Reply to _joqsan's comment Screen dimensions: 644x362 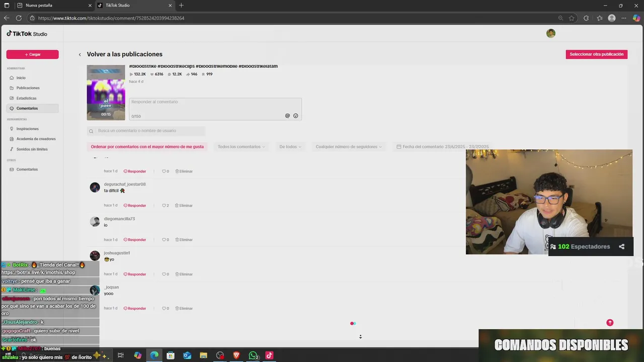click(135, 308)
